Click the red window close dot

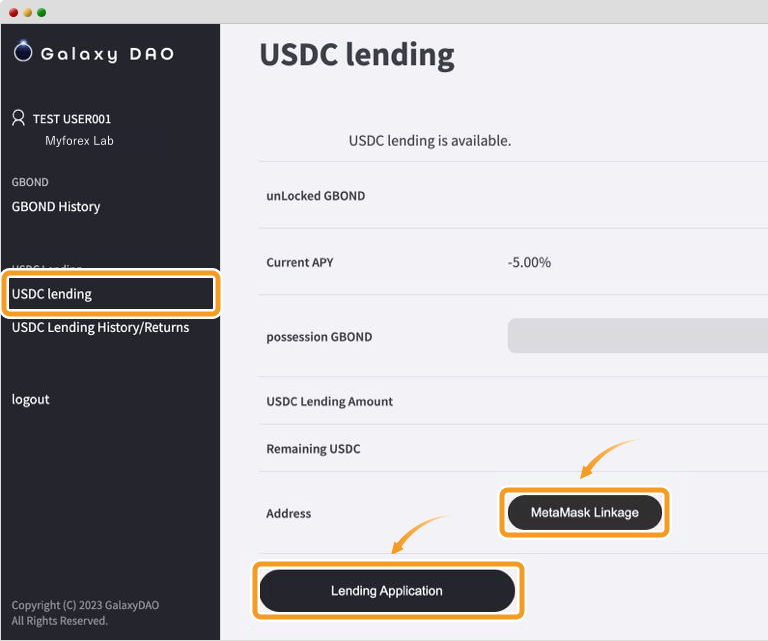pos(14,12)
